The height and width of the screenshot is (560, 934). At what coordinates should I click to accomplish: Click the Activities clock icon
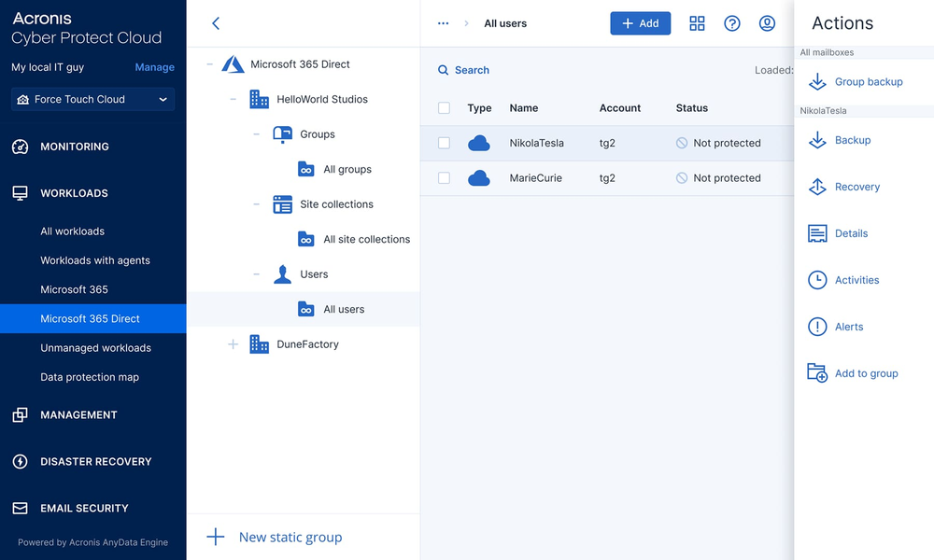click(x=817, y=280)
